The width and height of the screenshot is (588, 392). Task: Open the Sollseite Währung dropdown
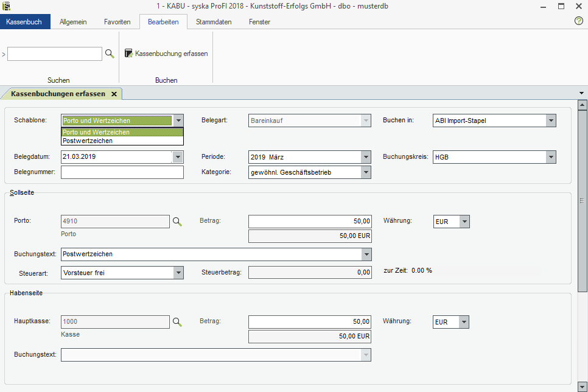[x=464, y=222]
